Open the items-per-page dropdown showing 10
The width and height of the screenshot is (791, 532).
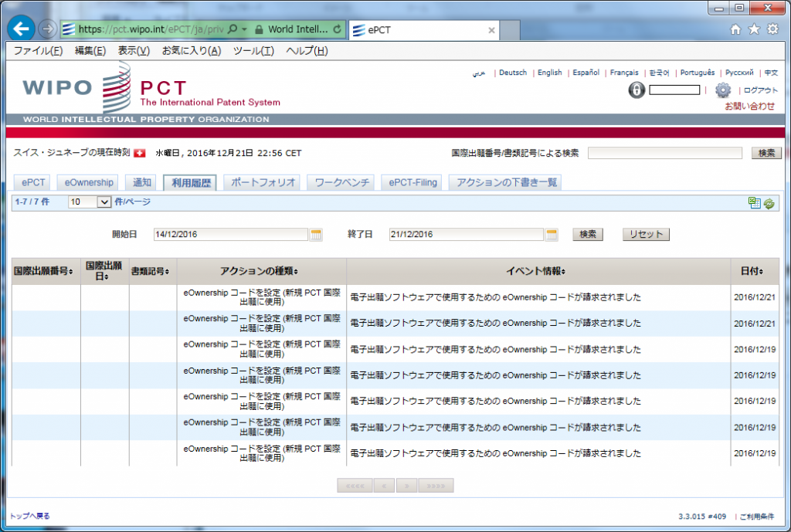[104, 202]
